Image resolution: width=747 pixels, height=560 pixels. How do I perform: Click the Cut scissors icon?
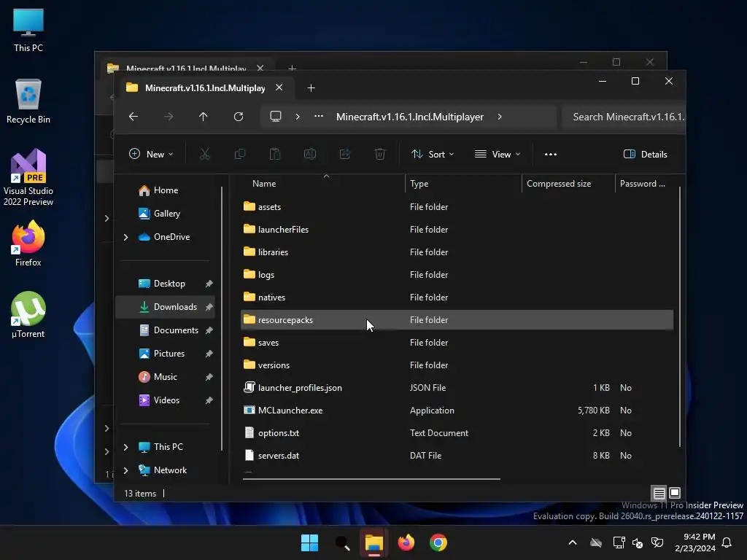click(x=205, y=154)
